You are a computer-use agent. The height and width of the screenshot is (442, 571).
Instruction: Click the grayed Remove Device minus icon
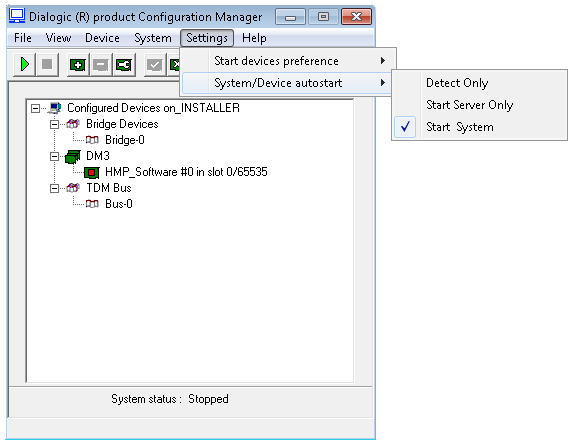pyautogui.click(x=101, y=65)
